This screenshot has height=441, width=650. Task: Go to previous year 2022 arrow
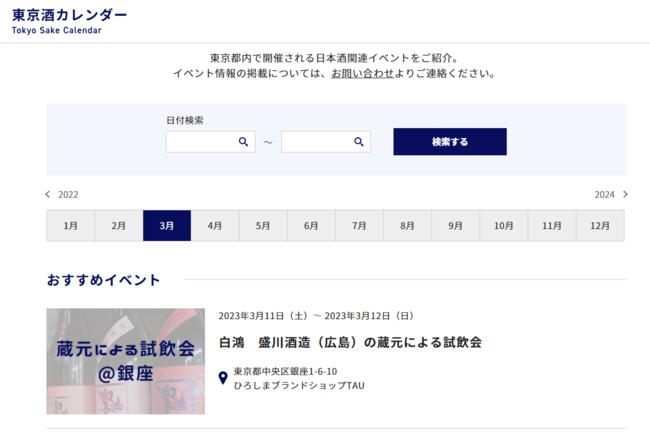48,195
